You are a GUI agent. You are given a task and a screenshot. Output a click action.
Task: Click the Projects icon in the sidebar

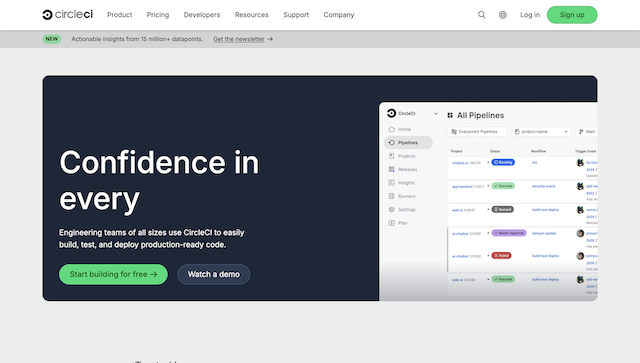tap(391, 156)
